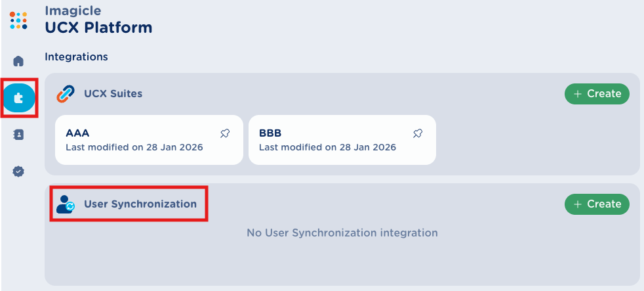644x291 pixels.
Task: Open the AAA suite integration
Action: coord(134,140)
